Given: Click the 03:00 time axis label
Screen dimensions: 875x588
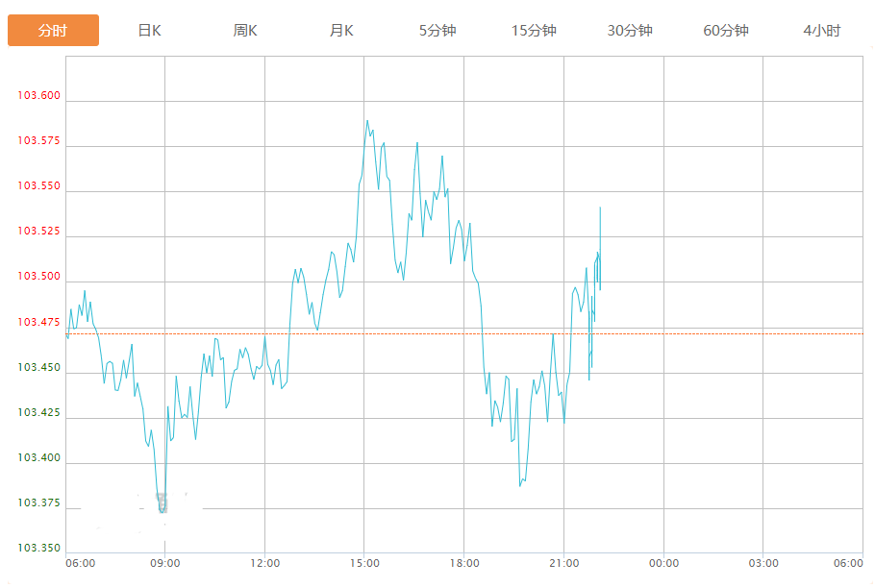Looking at the screenshot, I should [x=763, y=563].
